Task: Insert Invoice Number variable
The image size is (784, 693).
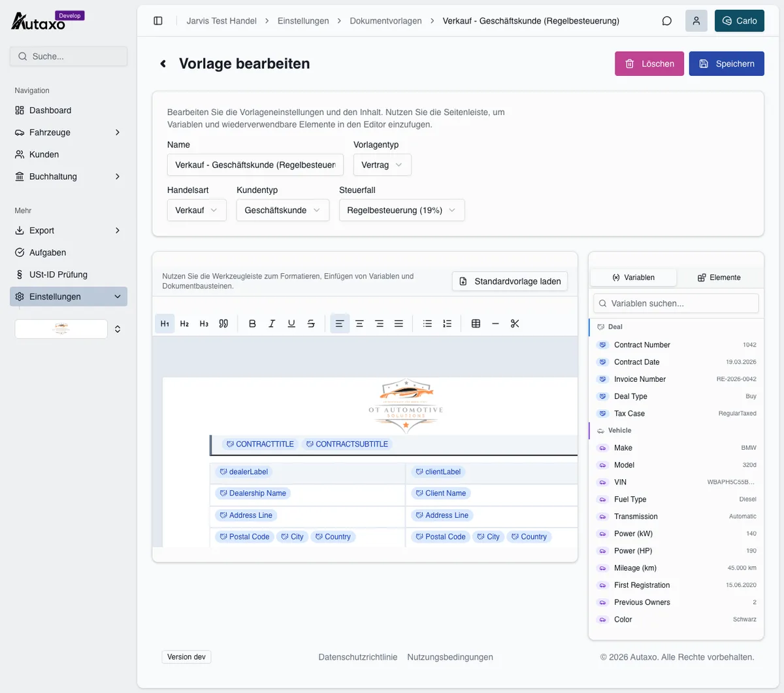Action: (x=676, y=379)
